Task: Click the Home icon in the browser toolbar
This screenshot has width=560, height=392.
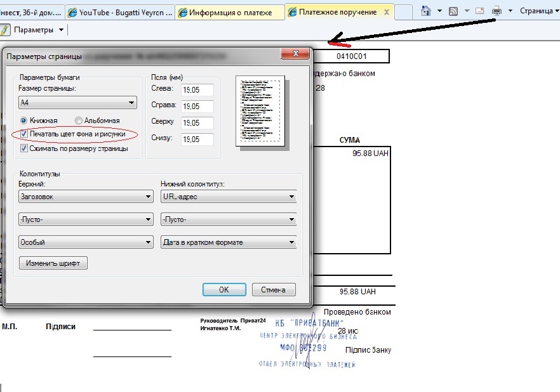Action: pyautogui.click(x=426, y=11)
